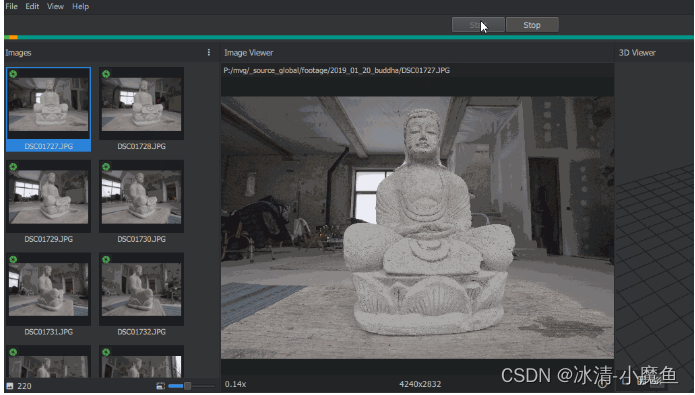Click green status icon on DSC01728.JPG thumbnail
This screenshot has height=395, width=695.
click(x=106, y=74)
